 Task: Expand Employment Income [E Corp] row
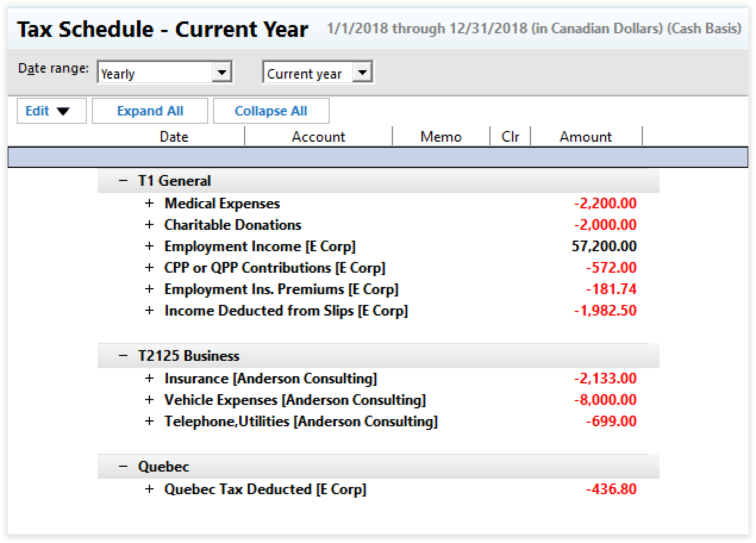(149, 246)
